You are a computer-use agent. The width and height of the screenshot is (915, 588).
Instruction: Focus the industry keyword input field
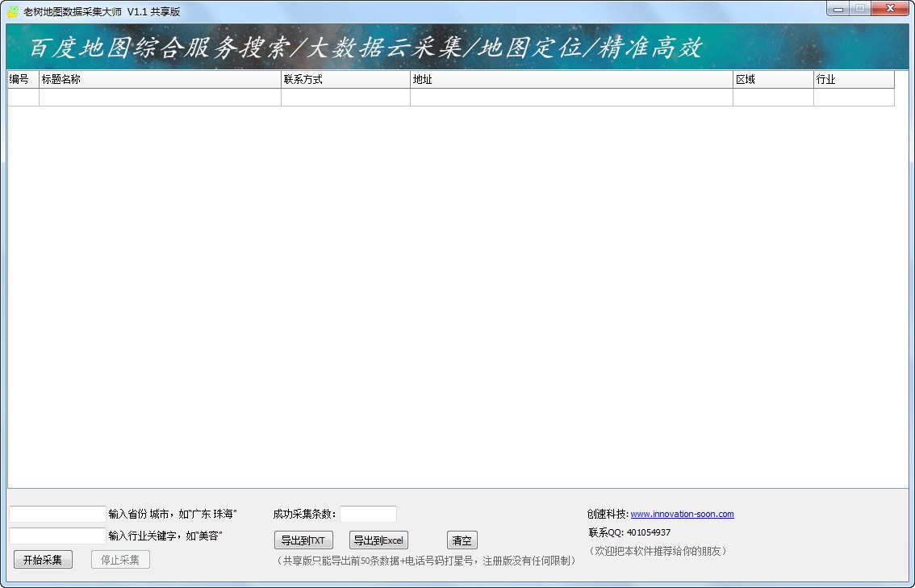coord(57,536)
